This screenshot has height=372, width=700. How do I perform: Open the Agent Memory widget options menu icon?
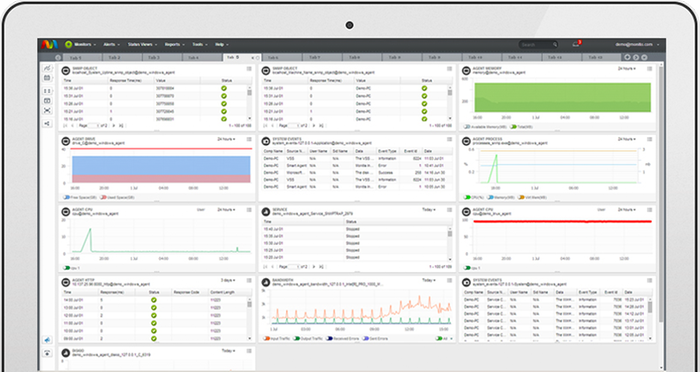click(x=650, y=69)
